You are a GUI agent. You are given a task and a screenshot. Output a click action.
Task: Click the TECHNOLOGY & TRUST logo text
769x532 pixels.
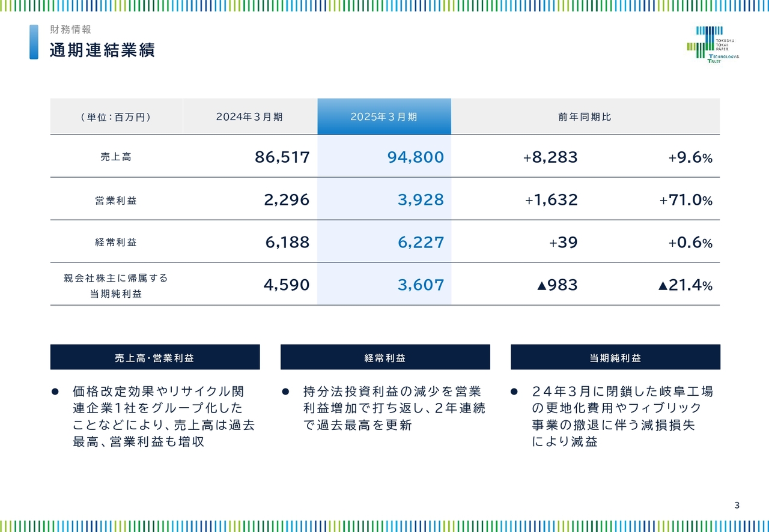pos(723,57)
